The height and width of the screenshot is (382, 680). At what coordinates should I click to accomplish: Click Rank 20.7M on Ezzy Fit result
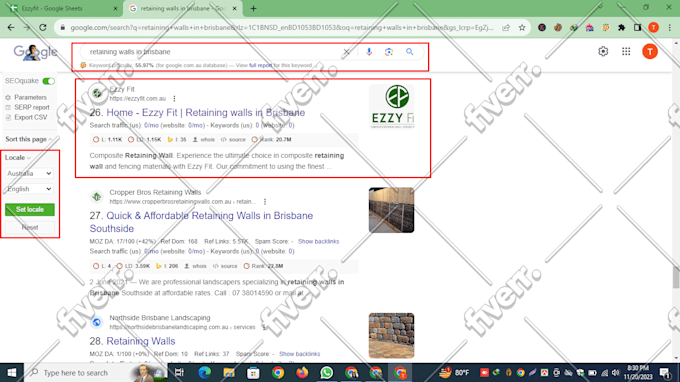point(271,140)
